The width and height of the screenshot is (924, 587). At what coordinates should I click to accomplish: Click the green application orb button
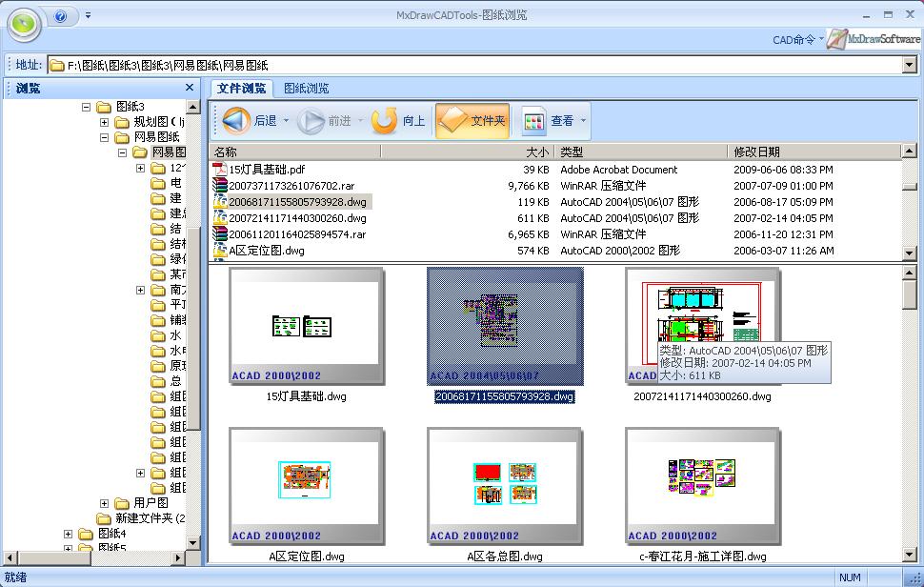click(x=23, y=23)
